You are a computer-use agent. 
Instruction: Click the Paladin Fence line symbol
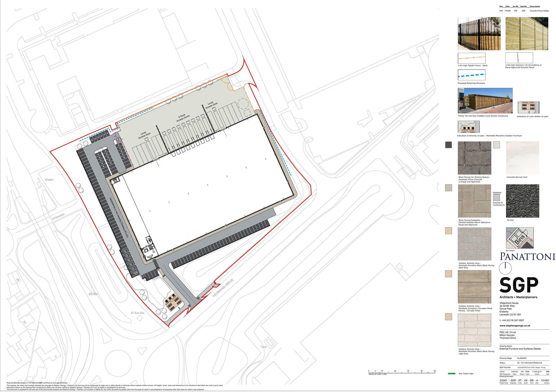472,58
